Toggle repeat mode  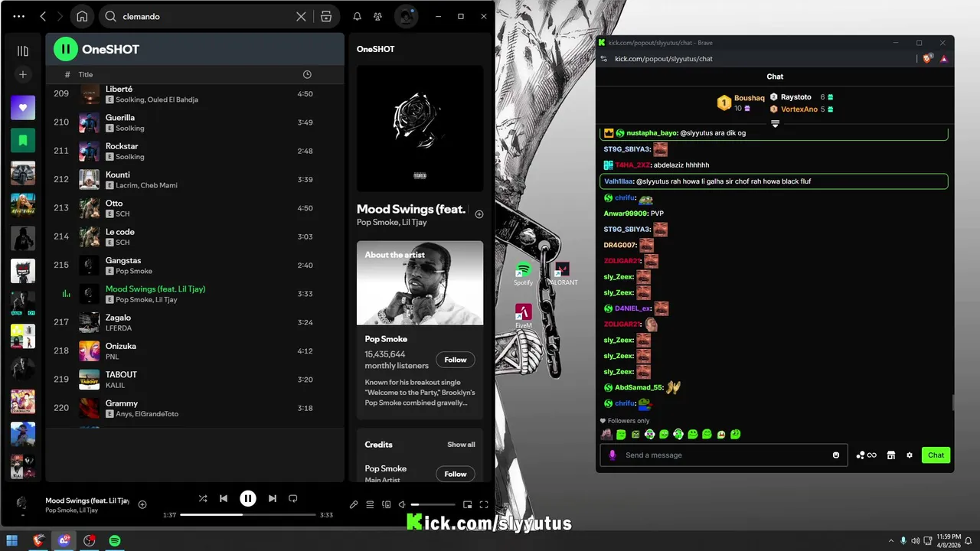292,498
